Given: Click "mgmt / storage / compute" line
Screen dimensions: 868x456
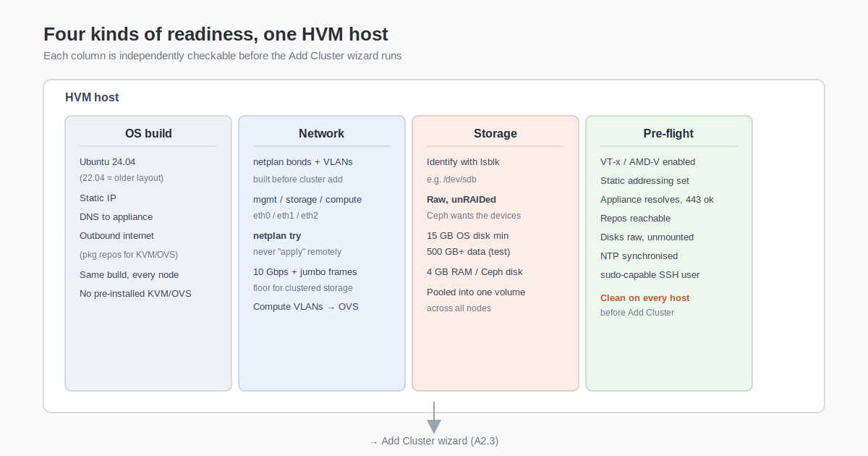Looking at the screenshot, I should coord(307,200).
